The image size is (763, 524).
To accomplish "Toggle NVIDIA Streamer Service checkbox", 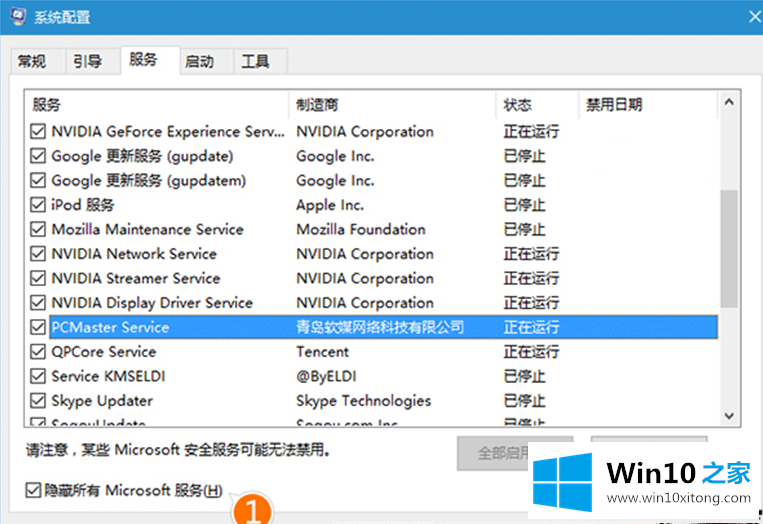I will coord(38,278).
